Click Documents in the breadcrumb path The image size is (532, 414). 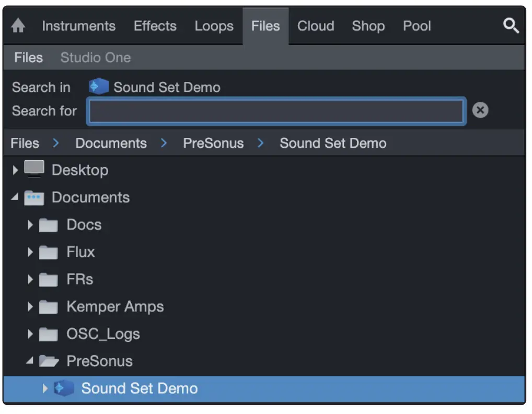click(111, 143)
